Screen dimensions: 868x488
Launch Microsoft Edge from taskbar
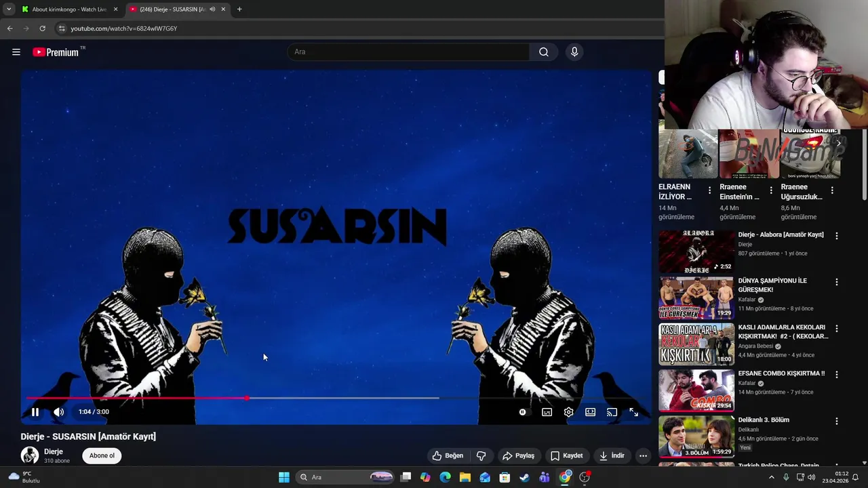pos(445,477)
